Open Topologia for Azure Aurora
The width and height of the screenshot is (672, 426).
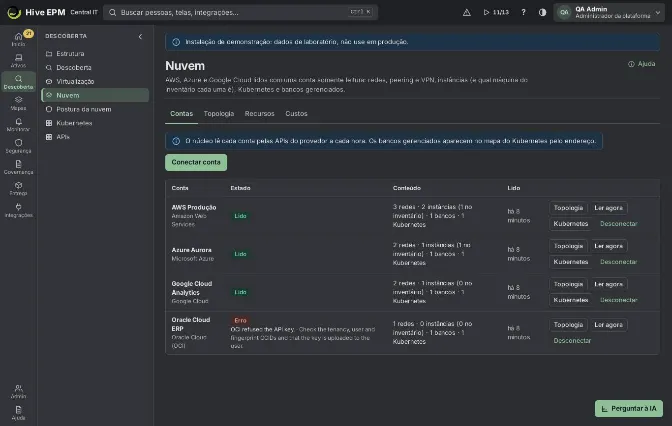pos(568,246)
